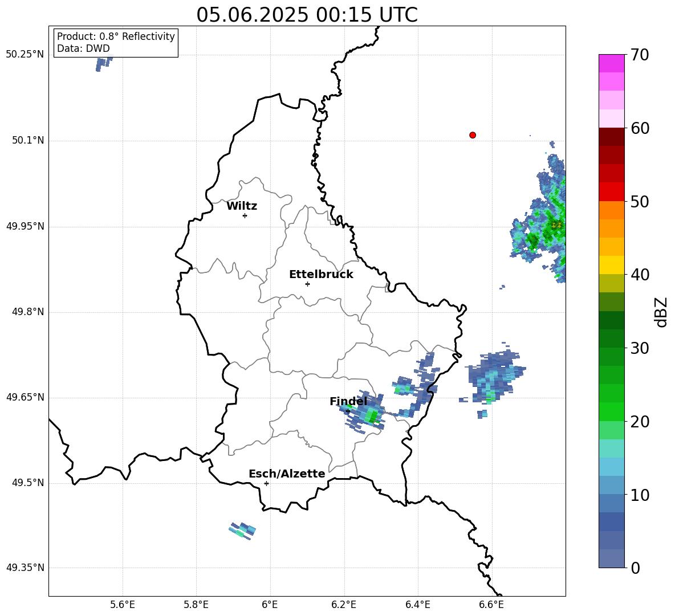Click the Esch/Alzette location cross marker
The image size is (675, 616).
(x=266, y=483)
